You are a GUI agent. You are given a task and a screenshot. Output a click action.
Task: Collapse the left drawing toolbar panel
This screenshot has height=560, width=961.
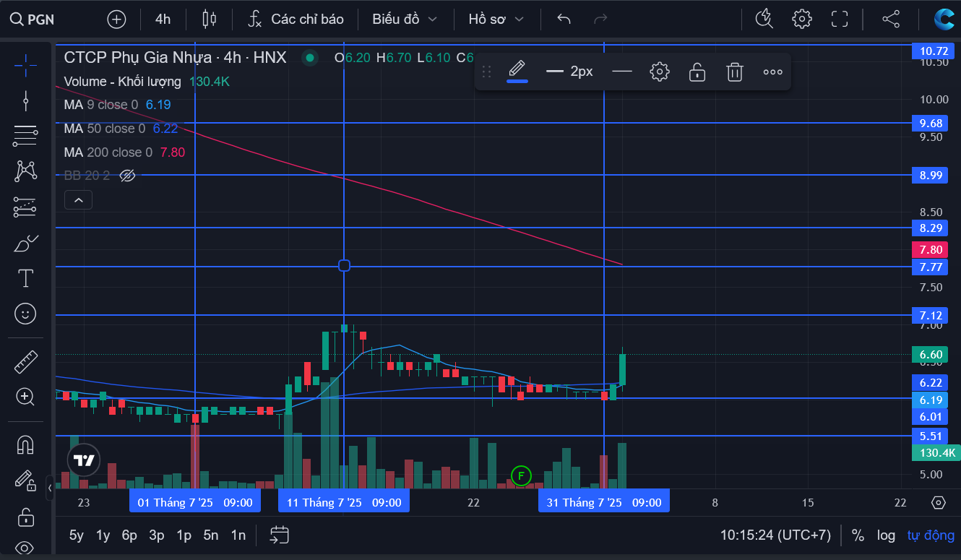50,488
